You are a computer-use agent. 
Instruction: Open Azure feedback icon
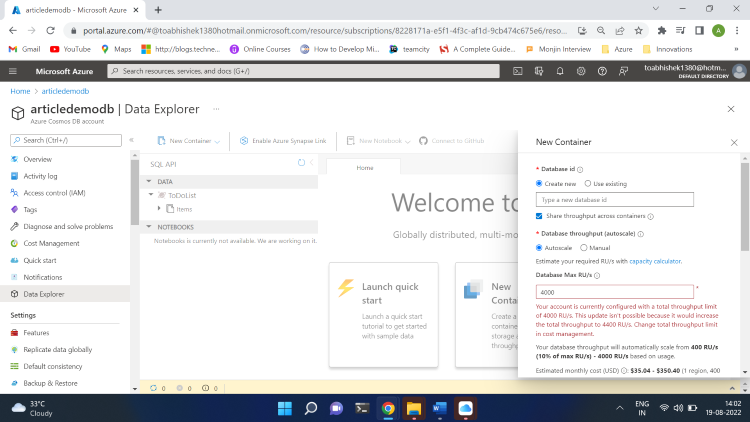[x=623, y=71]
